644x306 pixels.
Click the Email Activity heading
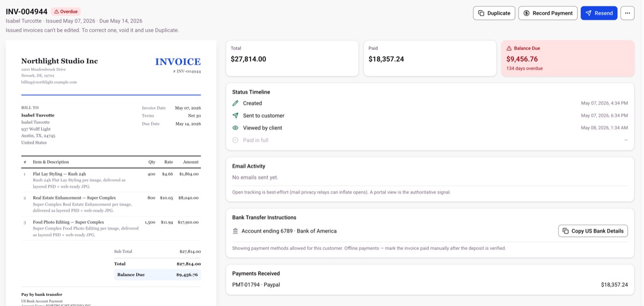tap(248, 166)
